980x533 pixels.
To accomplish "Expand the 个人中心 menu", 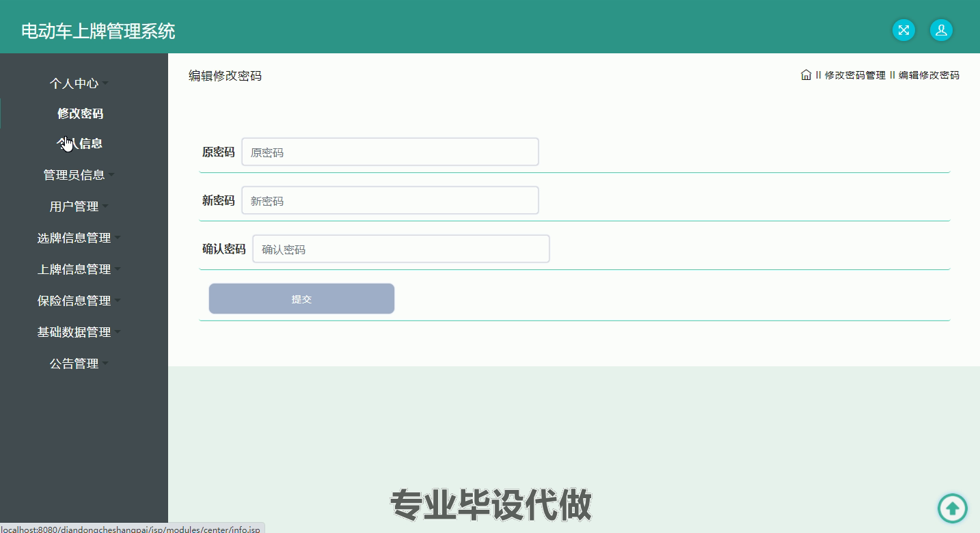I will [x=79, y=83].
